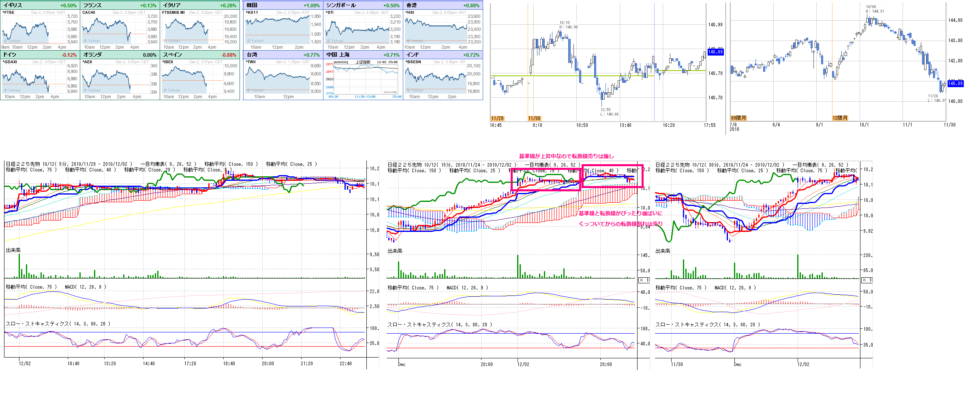
Task: Click the blue 140.89 price tag on the intraday chart
Action: click(x=715, y=52)
